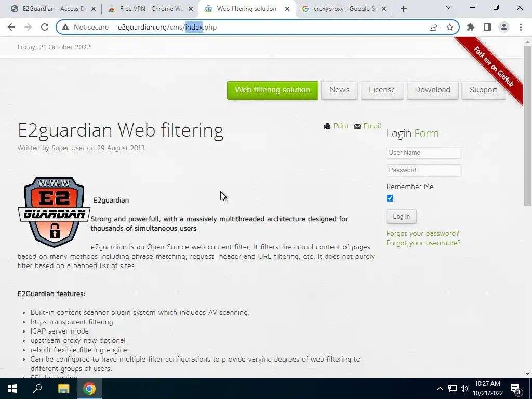Image resolution: width=532 pixels, height=399 pixels.
Task: Open the Forgot your username? link
Action: [x=423, y=243]
